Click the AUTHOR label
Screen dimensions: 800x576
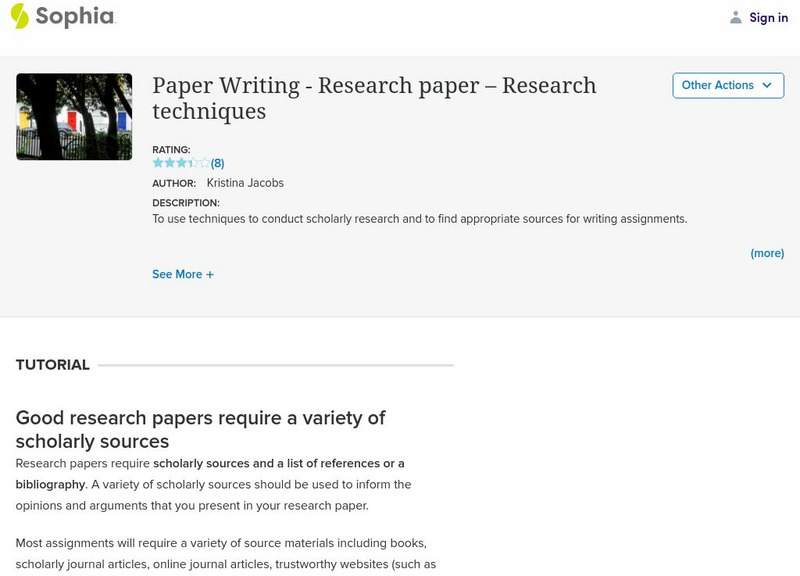(174, 183)
